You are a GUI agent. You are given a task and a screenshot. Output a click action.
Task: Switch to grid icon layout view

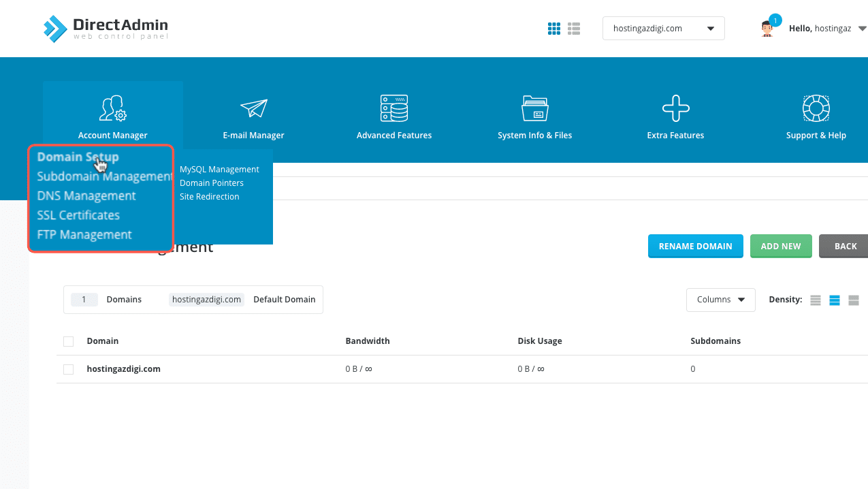click(554, 29)
